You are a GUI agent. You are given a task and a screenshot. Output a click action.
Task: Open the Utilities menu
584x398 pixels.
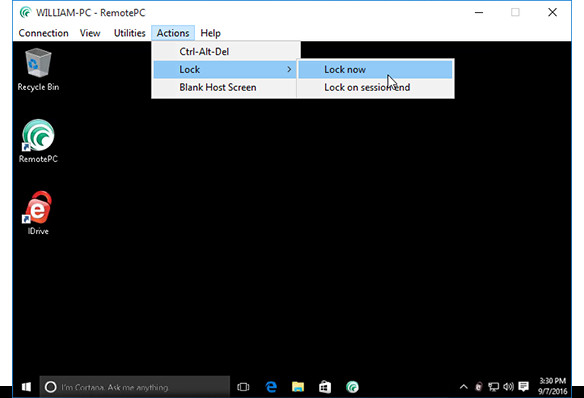pos(129,33)
